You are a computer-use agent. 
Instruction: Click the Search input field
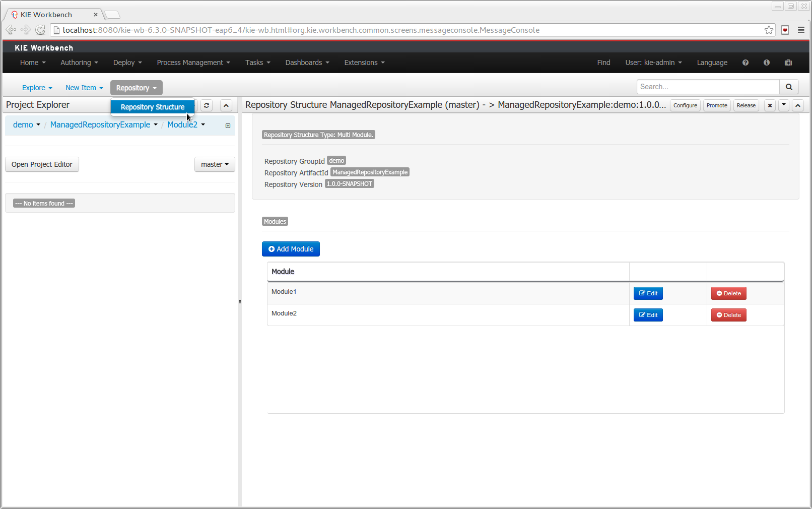click(x=707, y=87)
